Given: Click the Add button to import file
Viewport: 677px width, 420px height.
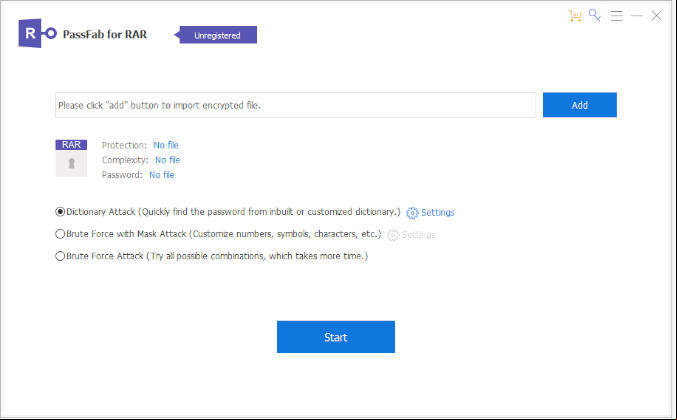Looking at the screenshot, I should click(579, 105).
